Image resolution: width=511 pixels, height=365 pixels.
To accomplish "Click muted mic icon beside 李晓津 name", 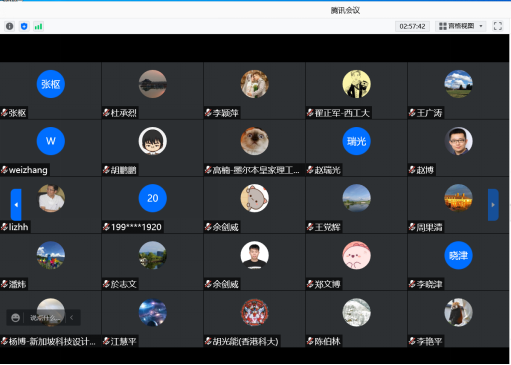I will pyautogui.click(x=412, y=284).
